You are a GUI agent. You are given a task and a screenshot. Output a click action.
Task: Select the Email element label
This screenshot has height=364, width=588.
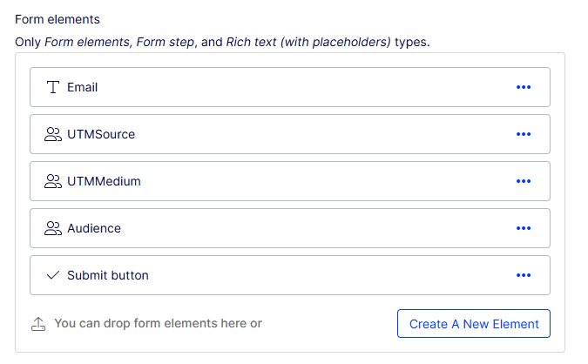click(x=82, y=87)
